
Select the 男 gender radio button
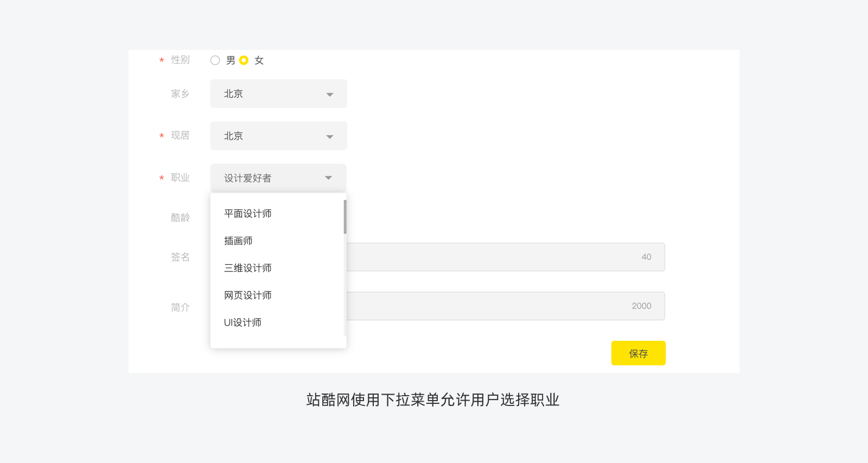tap(215, 60)
